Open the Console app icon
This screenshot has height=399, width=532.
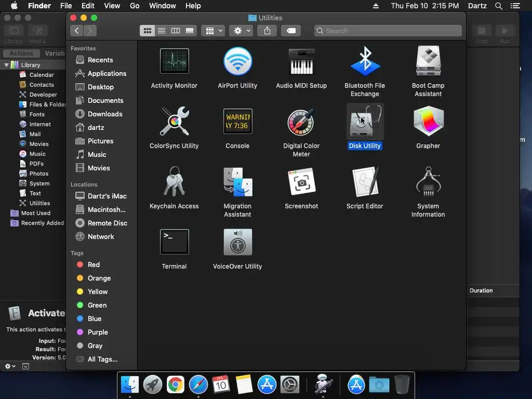click(x=237, y=121)
